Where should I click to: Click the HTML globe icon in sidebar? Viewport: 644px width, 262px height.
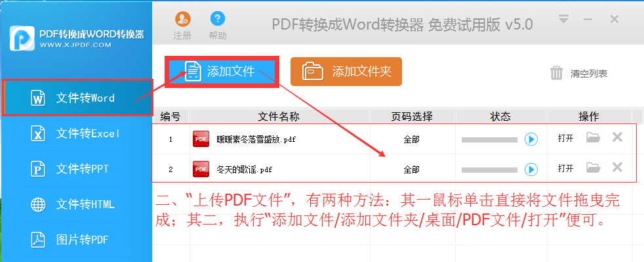click(38, 204)
